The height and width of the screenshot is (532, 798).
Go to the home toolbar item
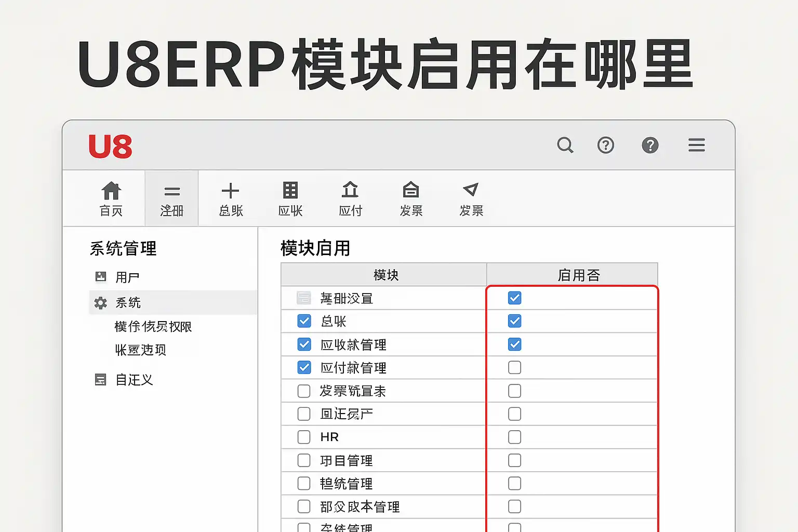111,199
